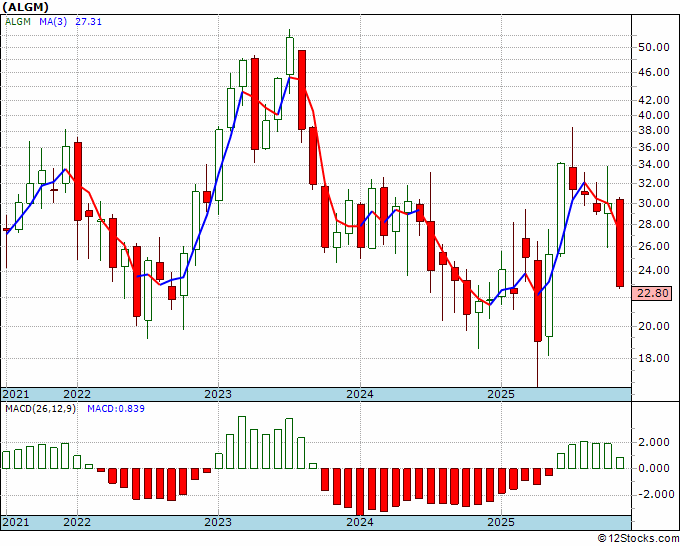680x546 pixels.
Task: Click the 30.00 price axis label
Action: tap(653, 203)
